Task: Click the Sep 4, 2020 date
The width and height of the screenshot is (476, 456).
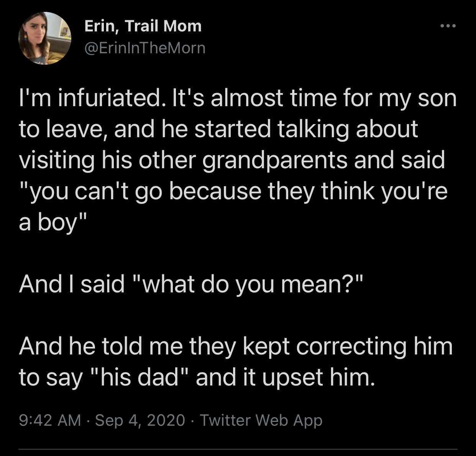Action: point(140,420)
